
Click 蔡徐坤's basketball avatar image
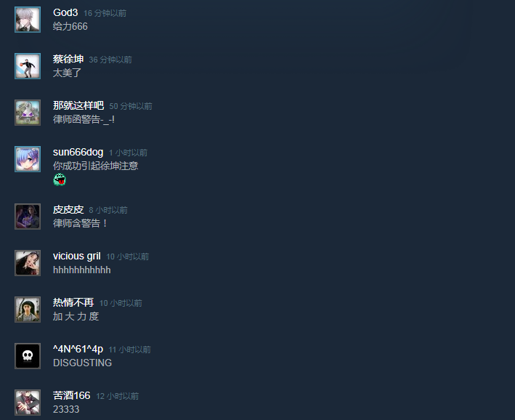point(28,66)
